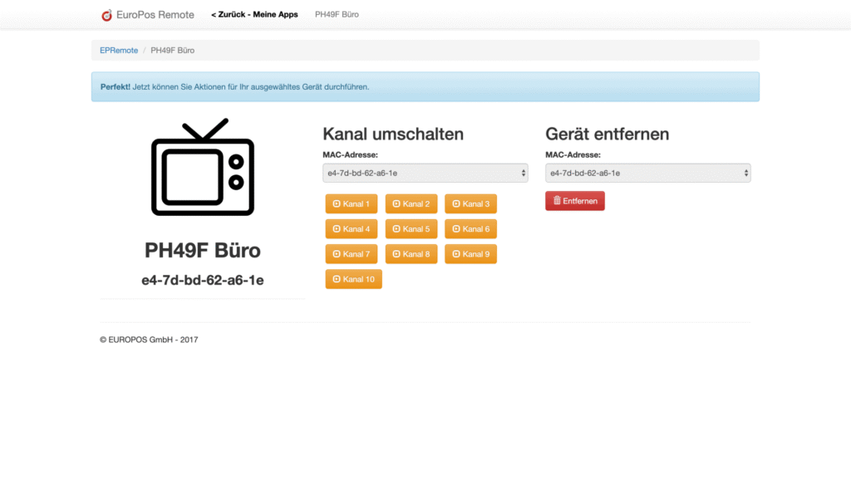Click the play icon on Kanal 5
This screenshot has width=851, height=504.
(396, 229)
